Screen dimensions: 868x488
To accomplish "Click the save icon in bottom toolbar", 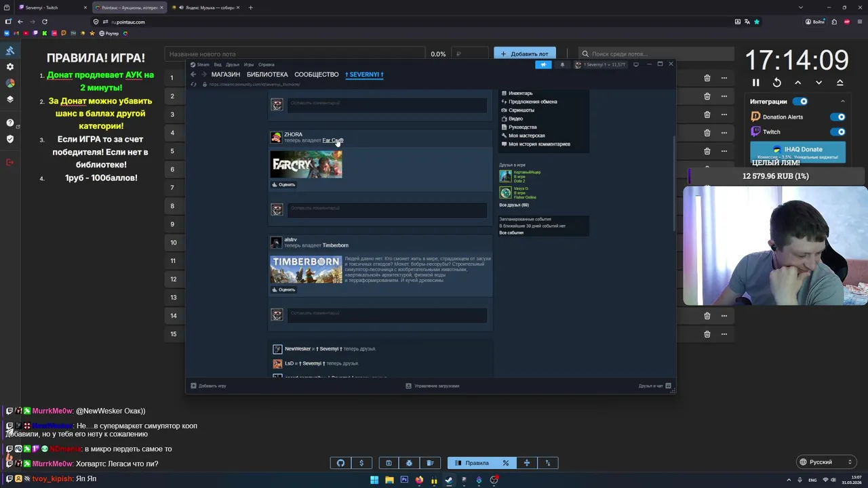I will 389,463.
